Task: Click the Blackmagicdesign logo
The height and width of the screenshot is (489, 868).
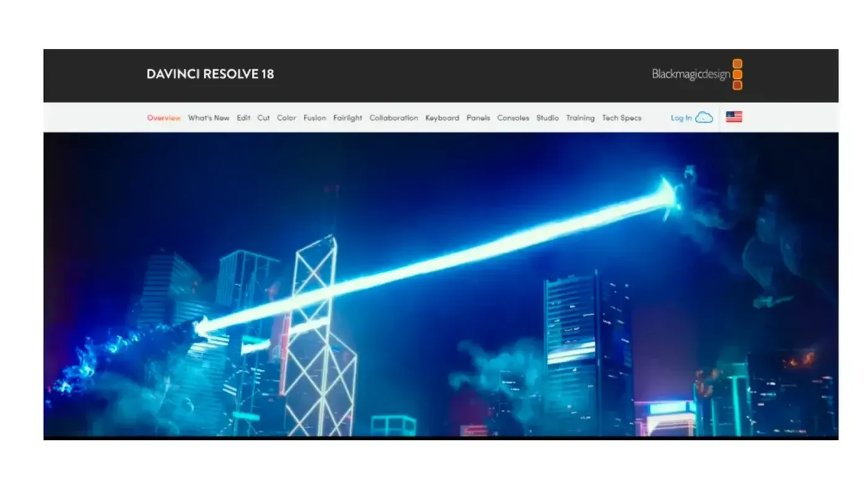Action: coord(697,74)
